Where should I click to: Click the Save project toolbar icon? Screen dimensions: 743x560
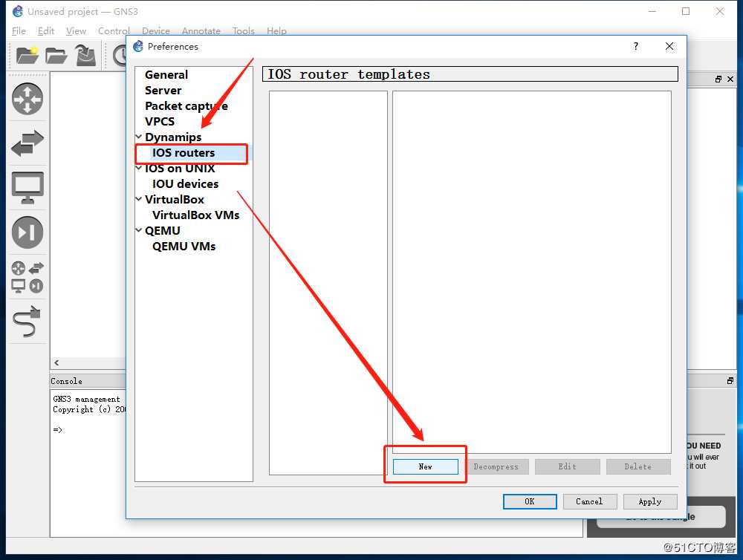(85, 56)
